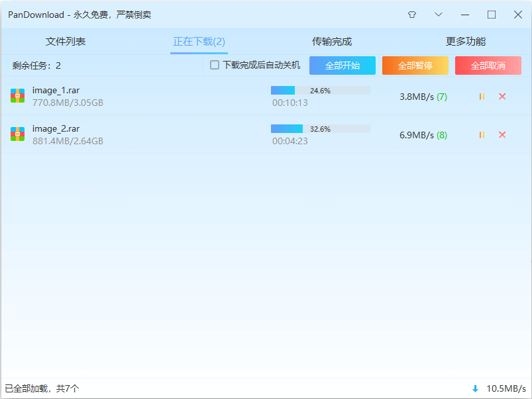The width and height of the screenshot is (532, 399).
Task: Switch to the 传输完成 tab
Action: tap(331, 41)
